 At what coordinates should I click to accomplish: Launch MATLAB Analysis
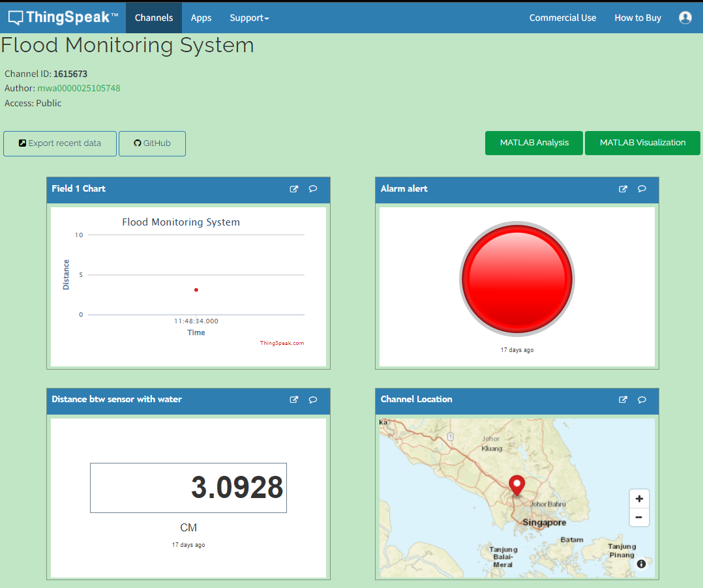click(x=533, y=143)
